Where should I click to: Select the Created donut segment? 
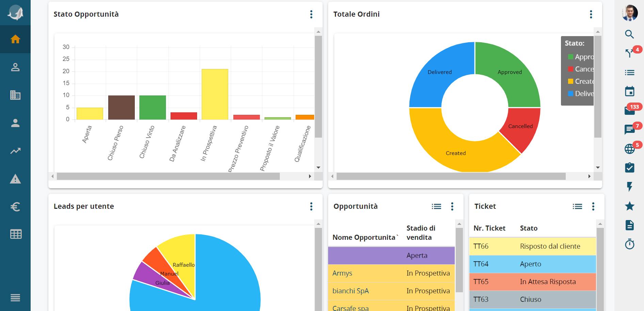(456, 153)
